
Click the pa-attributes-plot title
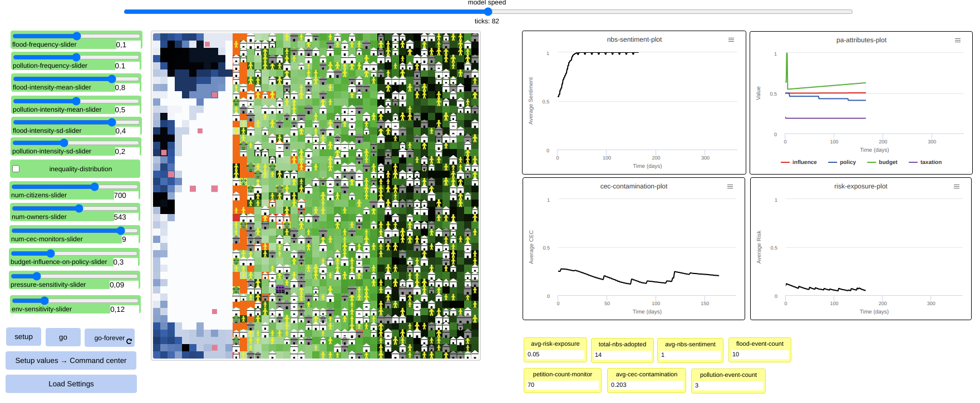[x=861, y=41]
